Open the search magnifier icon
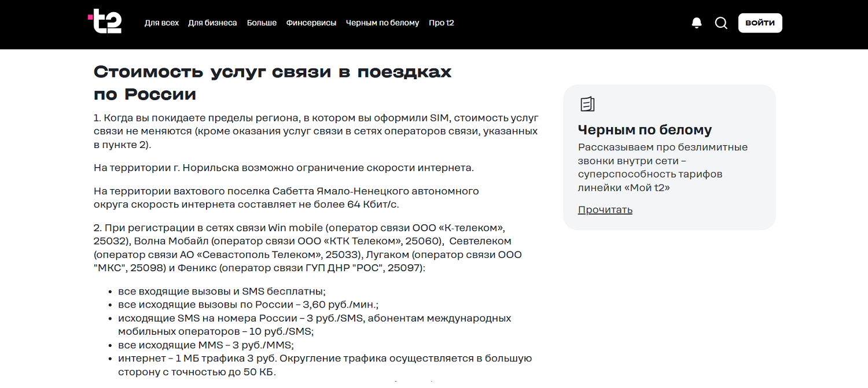Image resolution: width=868 pixels, height=388 pixels. pyautogui.click(x=721, y=23)
